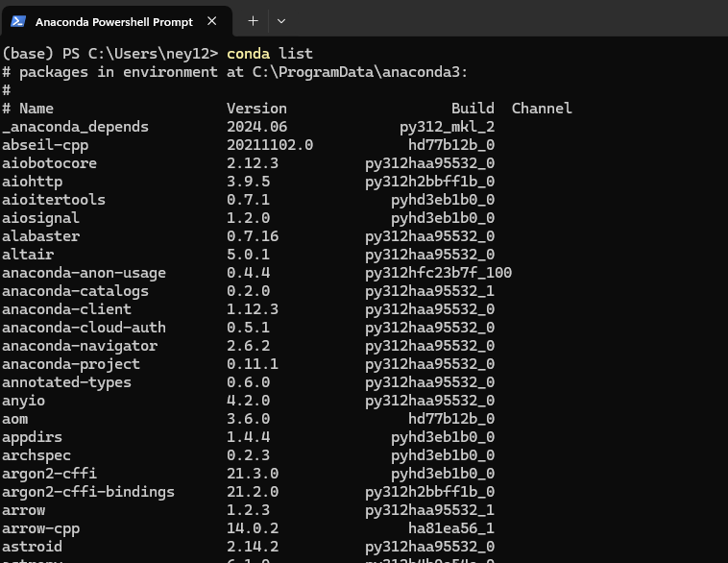Open a new tab with plus button
Image resolution: width=728 pixels, height=563 pixels.
coord(253,21)
